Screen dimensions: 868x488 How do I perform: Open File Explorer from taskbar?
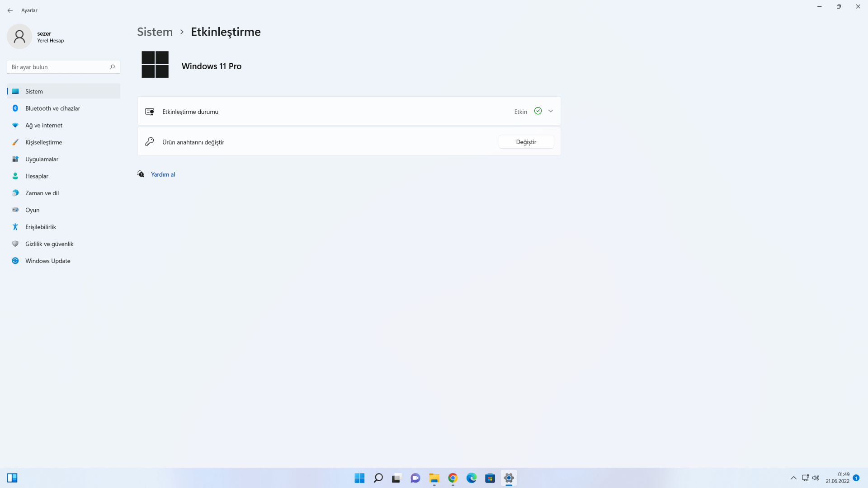[434, 478]
